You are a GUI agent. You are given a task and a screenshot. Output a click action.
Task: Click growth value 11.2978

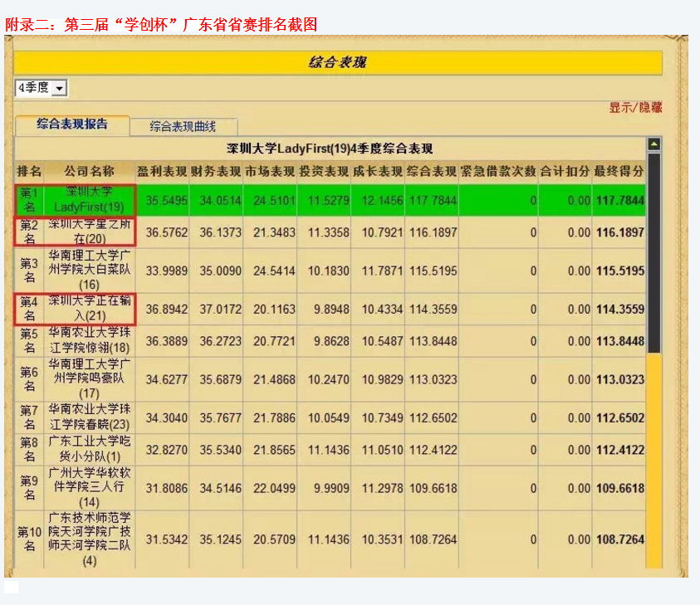point(382,488)
